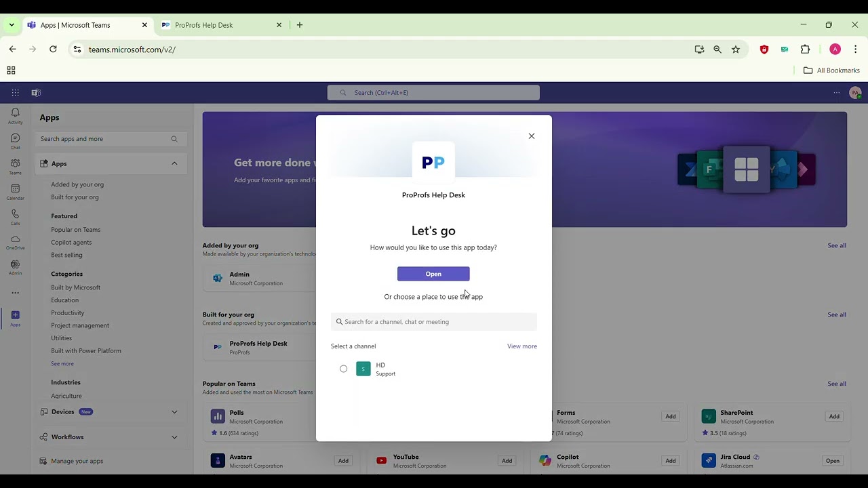Add the YouTube app
This screenshot has height=488, width=868.
point(507,461)
